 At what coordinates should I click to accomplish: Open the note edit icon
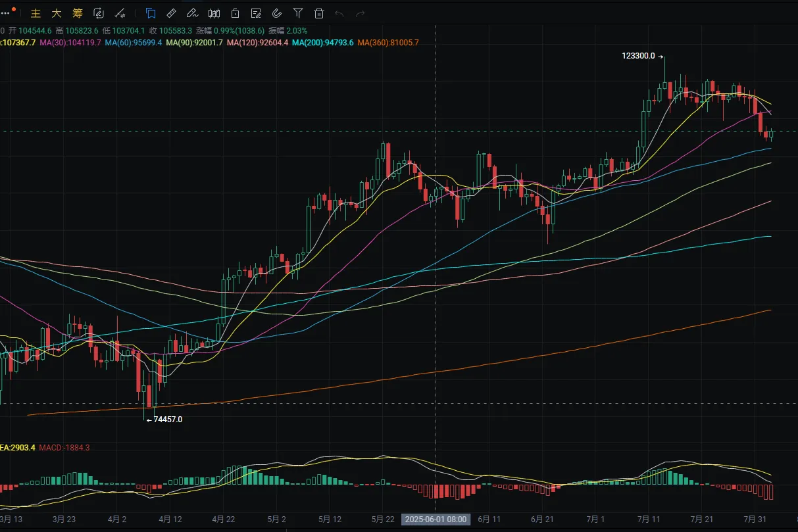click(256, 13)
